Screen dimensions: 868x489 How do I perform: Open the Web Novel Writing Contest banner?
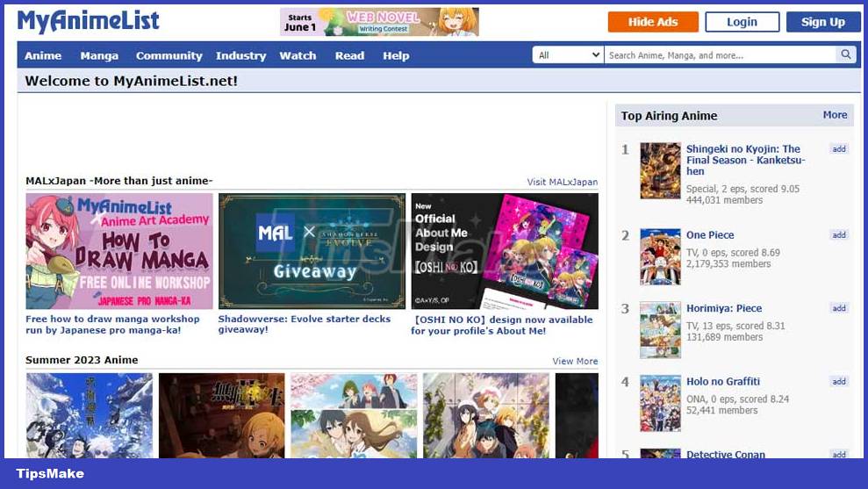click(x=379, y=22)
